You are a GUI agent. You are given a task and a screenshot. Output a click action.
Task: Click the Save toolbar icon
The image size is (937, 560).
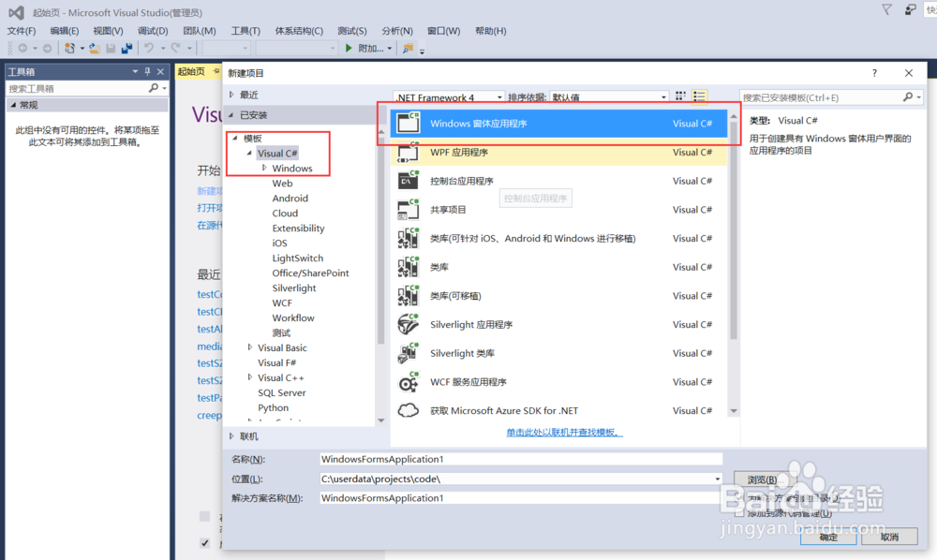click(x=111, y=49)
